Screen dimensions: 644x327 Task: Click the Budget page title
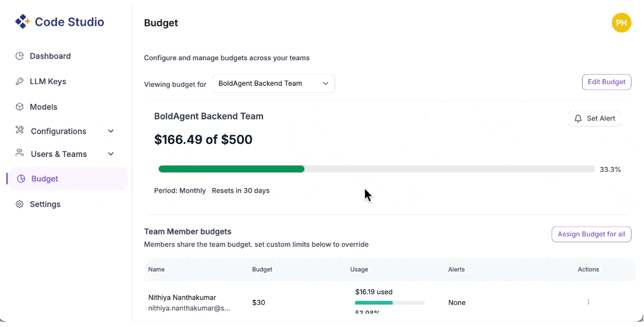point(161,23)
